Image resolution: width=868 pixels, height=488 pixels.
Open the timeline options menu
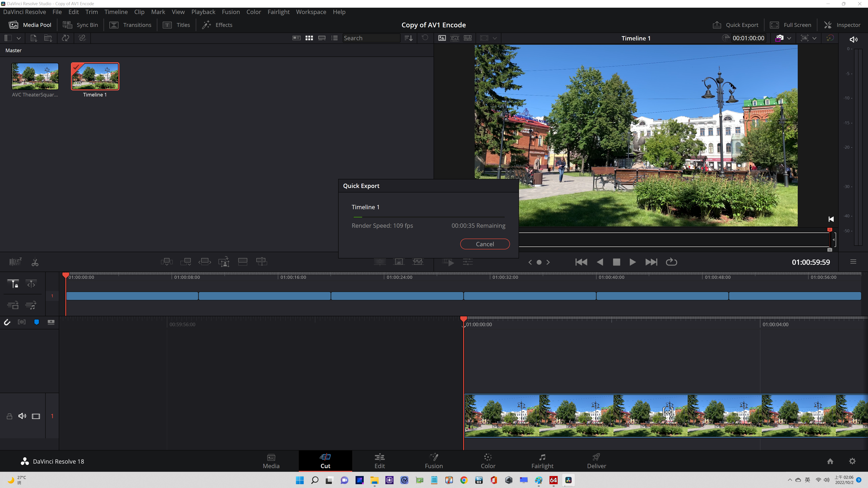pos(853,262)
